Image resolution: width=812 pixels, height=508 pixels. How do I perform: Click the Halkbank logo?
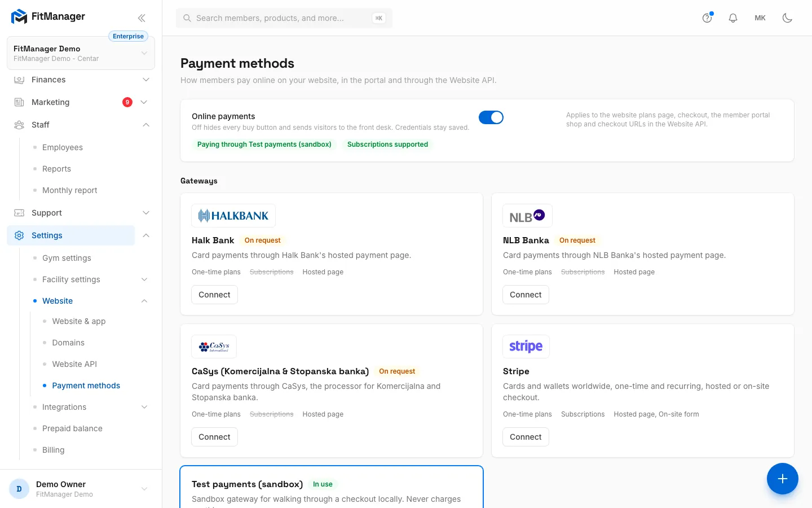233,216
